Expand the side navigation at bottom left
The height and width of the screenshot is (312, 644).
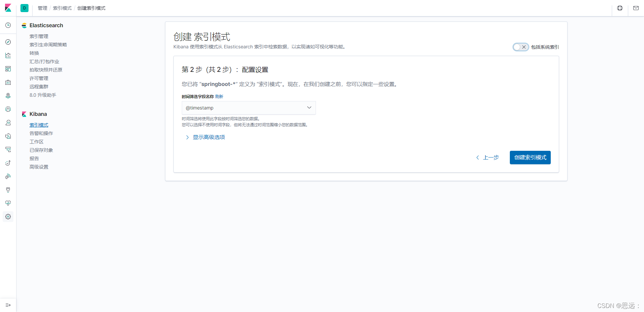tap(8, 305)
